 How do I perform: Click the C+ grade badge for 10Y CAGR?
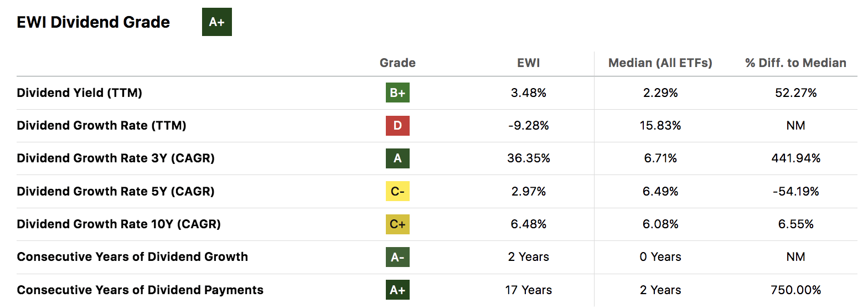[397, 224]
